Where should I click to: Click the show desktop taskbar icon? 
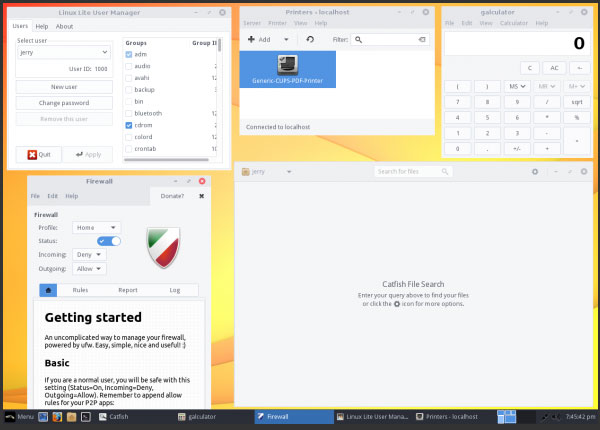[x=43, y=417]
